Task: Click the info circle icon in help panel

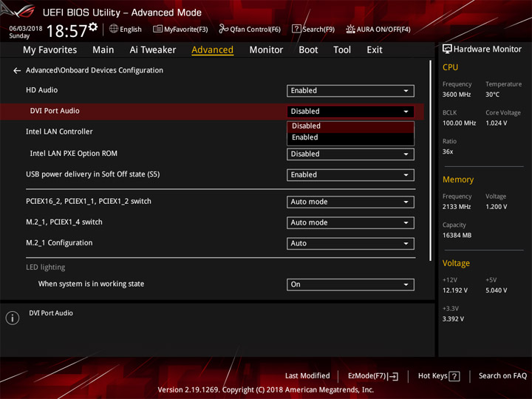Action: 13,318
